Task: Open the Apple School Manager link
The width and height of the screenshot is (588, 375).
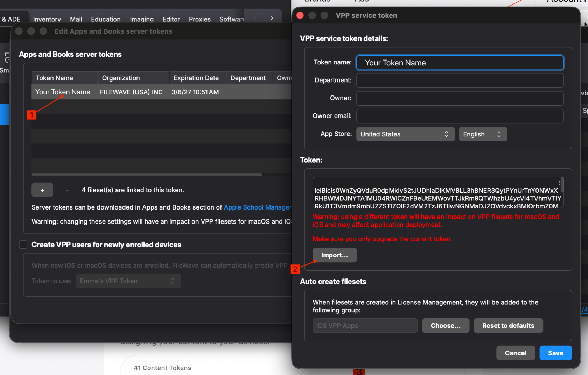Action: (258, 207)
